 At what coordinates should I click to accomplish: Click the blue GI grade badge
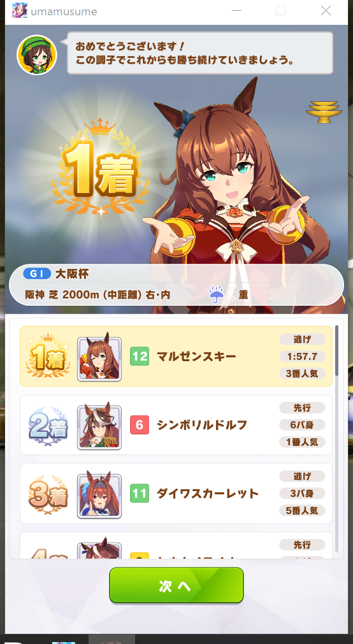(x=37, y=274)
